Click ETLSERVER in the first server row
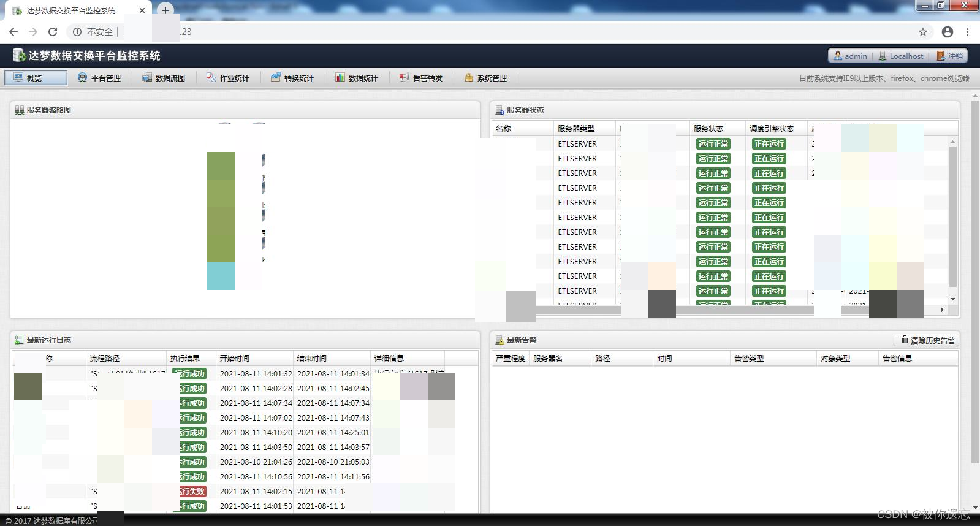Screen dimensions: 980x526 (x=577, y=144)
